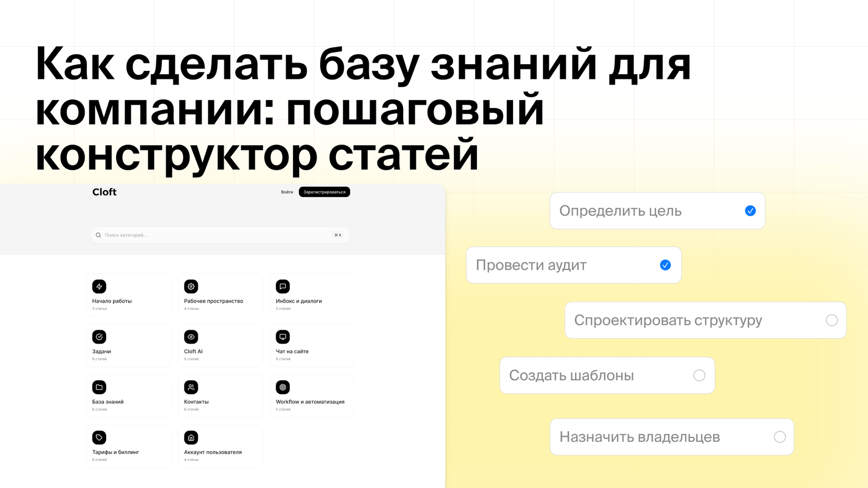
Task: Click the 5 статей count under Workflow и автоматизация
Action: 283,409
